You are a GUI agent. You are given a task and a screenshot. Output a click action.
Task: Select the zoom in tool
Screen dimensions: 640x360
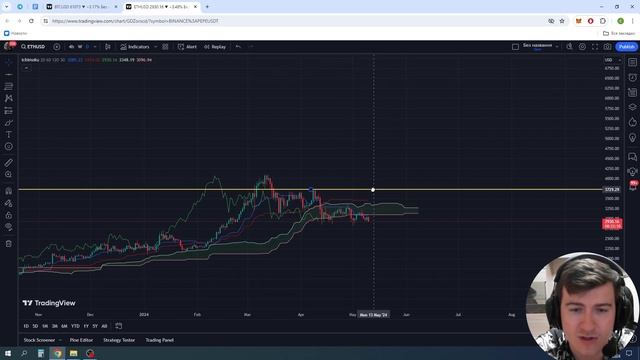point(9,174)
